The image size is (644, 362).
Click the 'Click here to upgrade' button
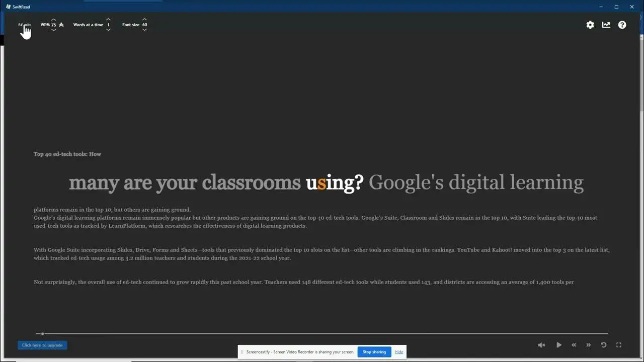[x=42, y=345]
